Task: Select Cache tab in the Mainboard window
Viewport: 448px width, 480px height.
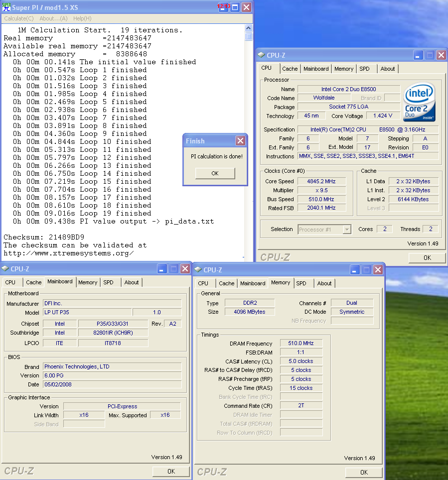Action: [x=34, y=282]
